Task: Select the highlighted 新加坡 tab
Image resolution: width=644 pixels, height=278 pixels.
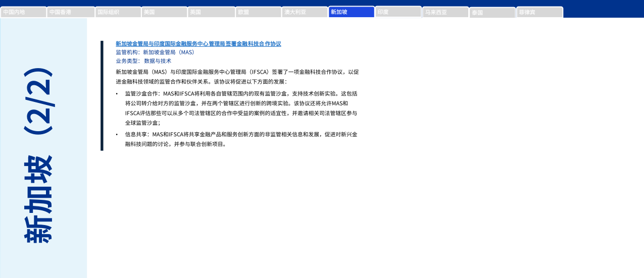Action: coord(352,12)
